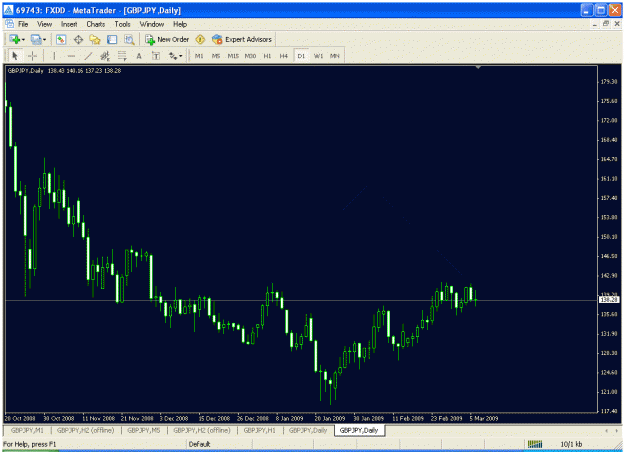This screenshot has width=625, height=452.
Task: Select the Cursor arrow tool
Action: point(15,56)
